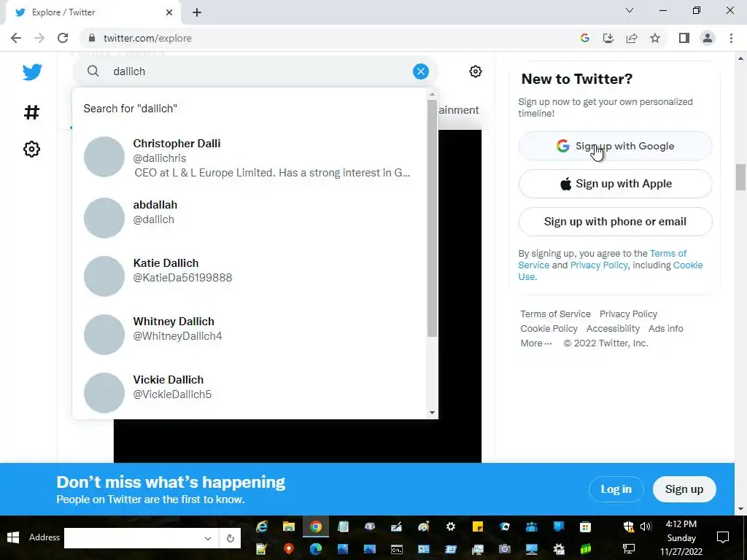Screen dimensions: 747x560
Task: Toggle the Chrome side panel
Action: (684, 38)
